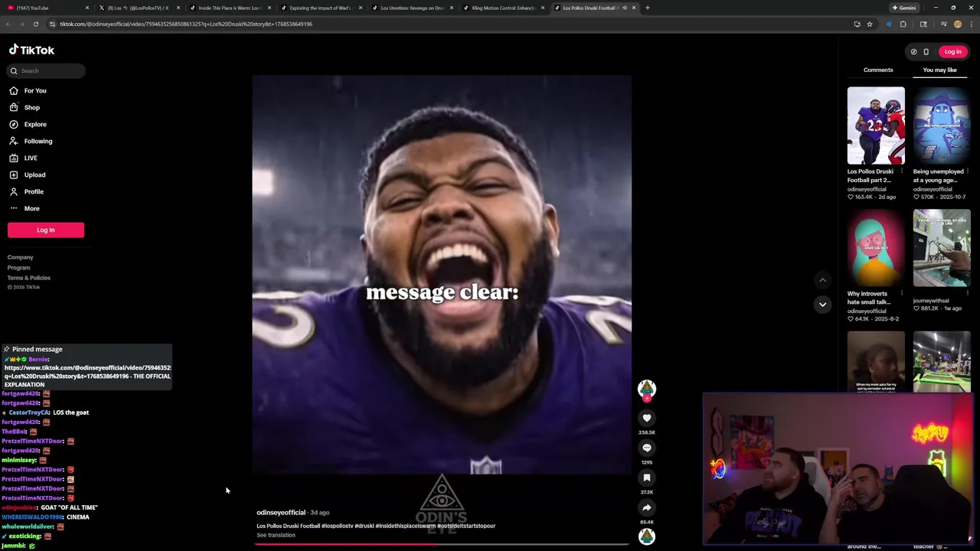This screenshot has width=980, height=551.
Task: Open the Chrome three-dot menu
Action: point(971,24)
